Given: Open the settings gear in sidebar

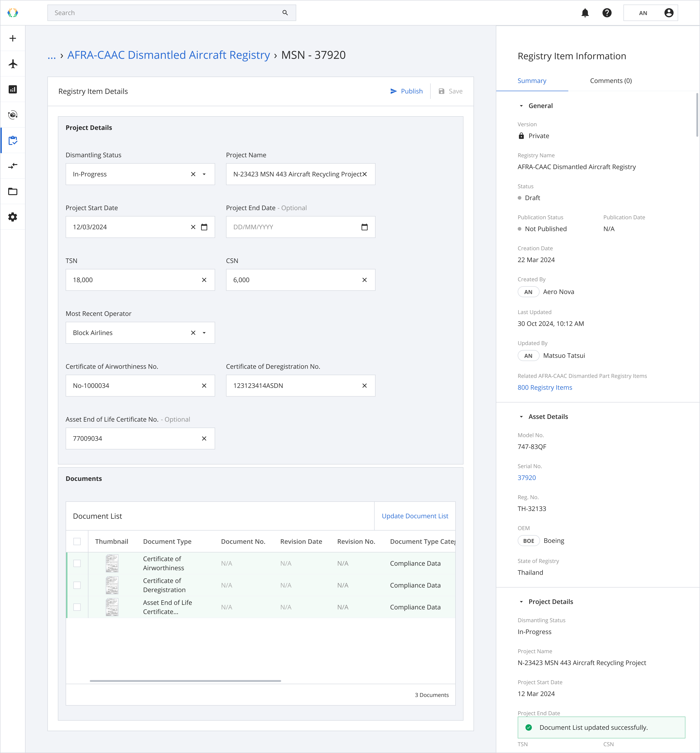Looking at the screenshot, I should (x=13, y=217).
